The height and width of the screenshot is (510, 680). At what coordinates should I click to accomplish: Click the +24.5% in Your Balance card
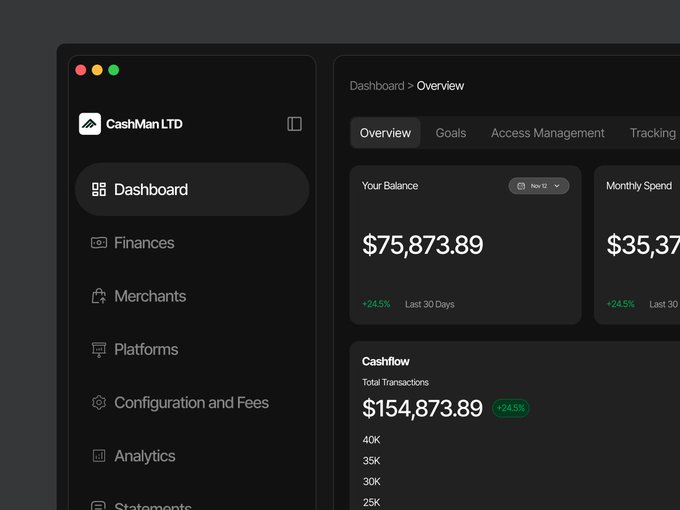pyautogui.click(x=376, y=304)
